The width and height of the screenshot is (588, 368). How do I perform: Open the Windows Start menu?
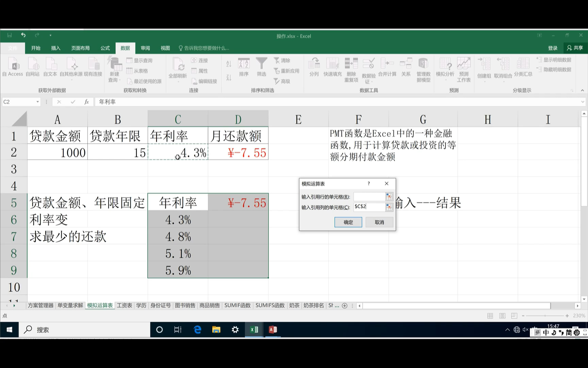(x=10, y=329)
